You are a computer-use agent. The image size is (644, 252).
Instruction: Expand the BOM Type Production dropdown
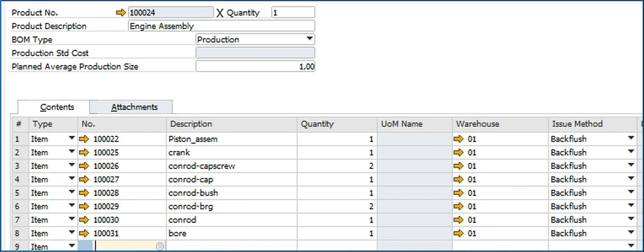(x=310, y=39)
